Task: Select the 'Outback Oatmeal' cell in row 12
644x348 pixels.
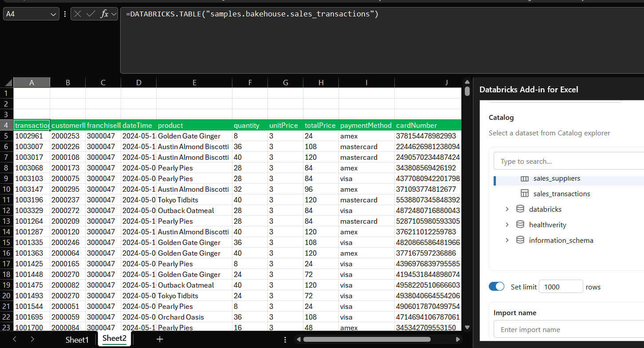Action: point(194,210)
